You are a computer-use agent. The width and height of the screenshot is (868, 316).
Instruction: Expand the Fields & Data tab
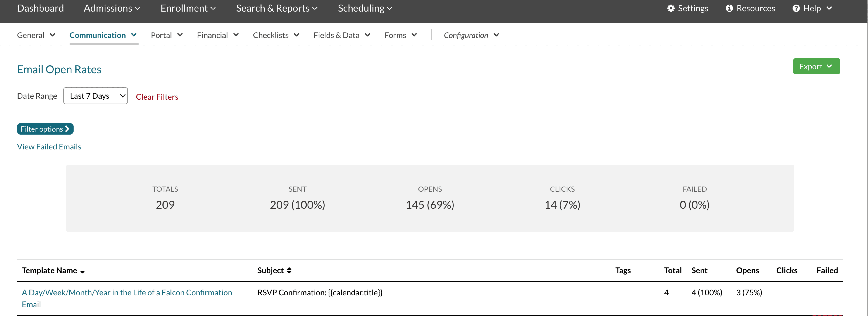(x=342, y=35)
